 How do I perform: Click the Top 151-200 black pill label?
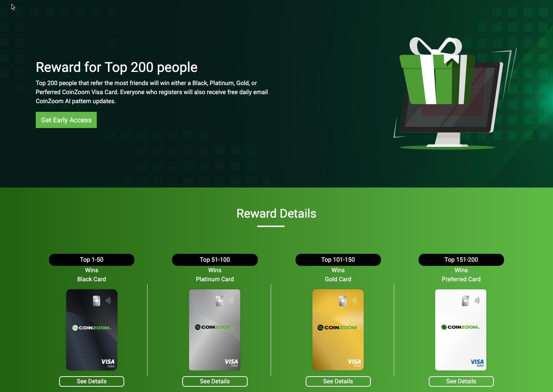(x=461, y=260)
